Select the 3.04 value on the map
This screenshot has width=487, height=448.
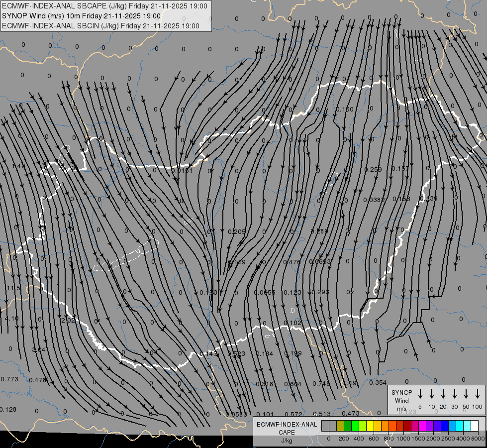[38, 350]
